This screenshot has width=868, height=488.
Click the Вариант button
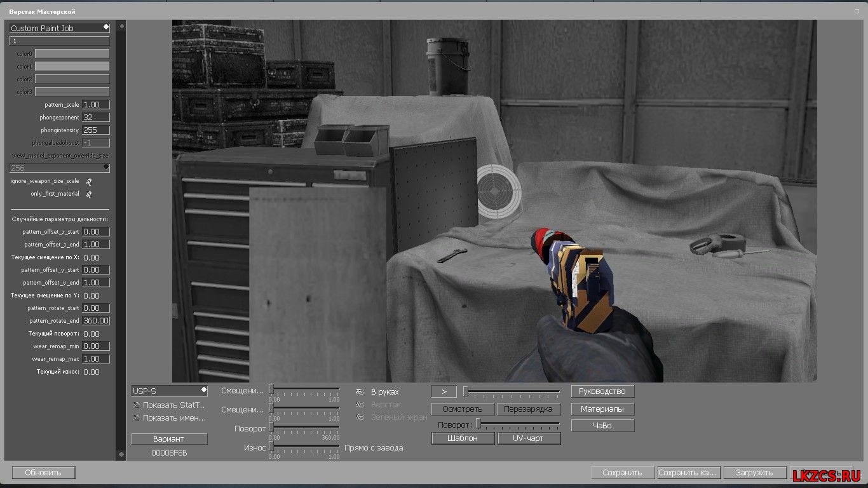[169, 439]
